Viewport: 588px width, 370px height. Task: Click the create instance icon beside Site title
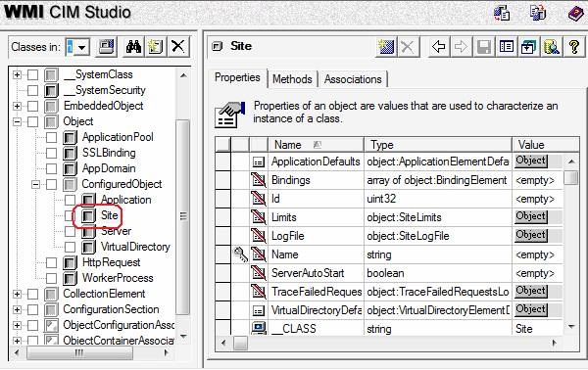pos(386,47)
